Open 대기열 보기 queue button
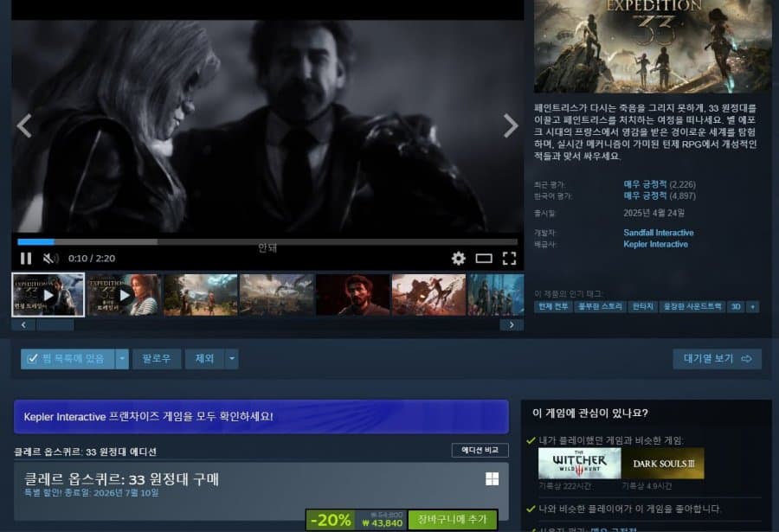This screenshot has width=779, height=532. point(717,359)
